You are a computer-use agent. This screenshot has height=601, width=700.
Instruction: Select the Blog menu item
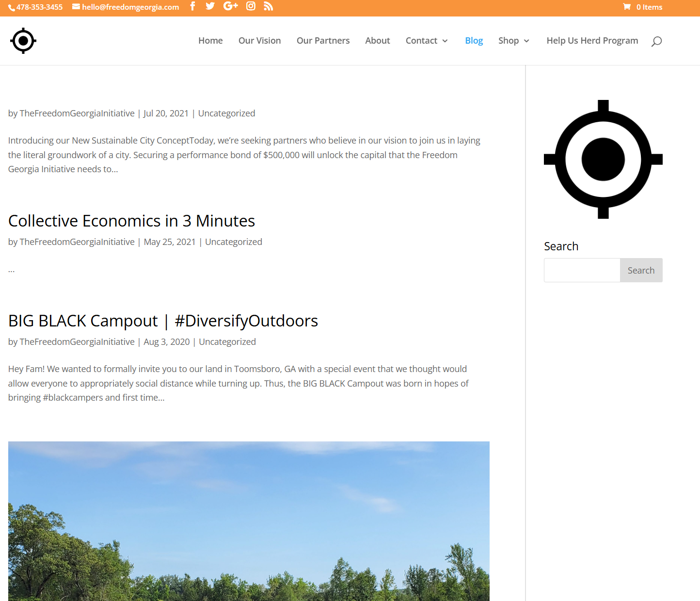point(474,41)
